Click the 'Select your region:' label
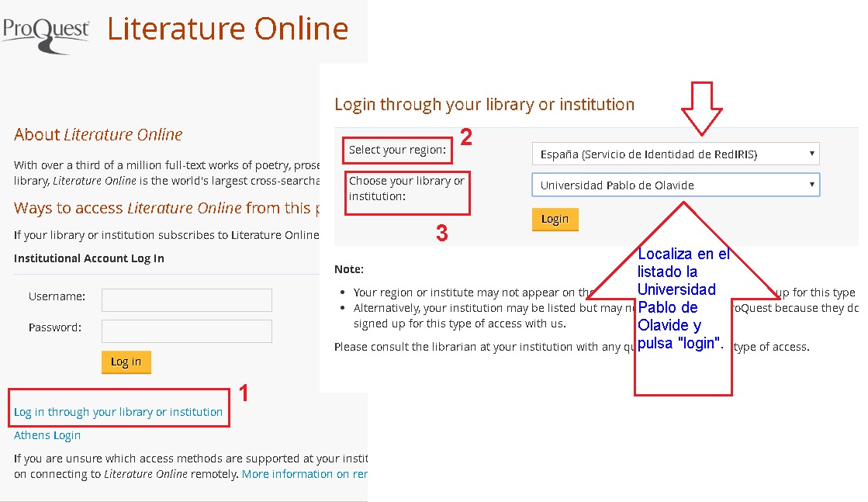The image size is (868, 502). [398, 150]
